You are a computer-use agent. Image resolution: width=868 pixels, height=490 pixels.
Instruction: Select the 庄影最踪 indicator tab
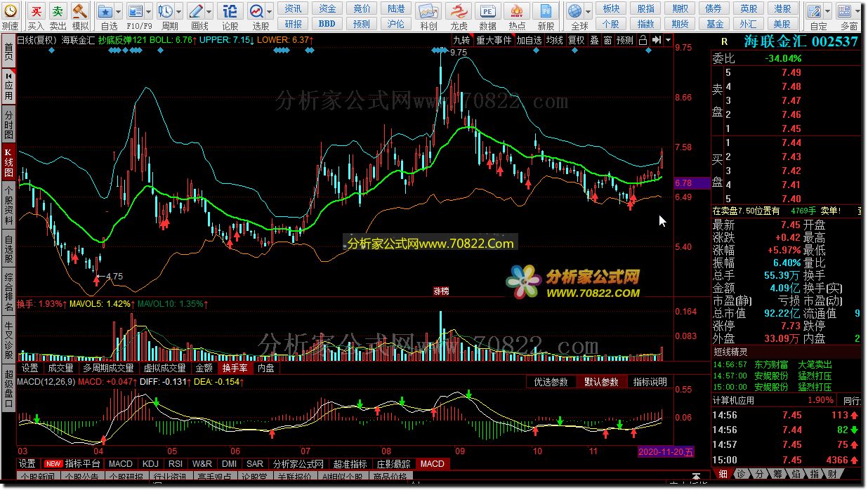393,464
